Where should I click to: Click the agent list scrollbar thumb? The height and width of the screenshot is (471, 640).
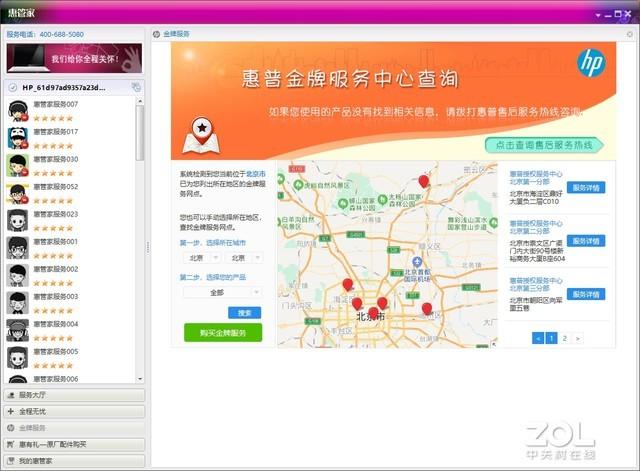click(x=140, y=133)
